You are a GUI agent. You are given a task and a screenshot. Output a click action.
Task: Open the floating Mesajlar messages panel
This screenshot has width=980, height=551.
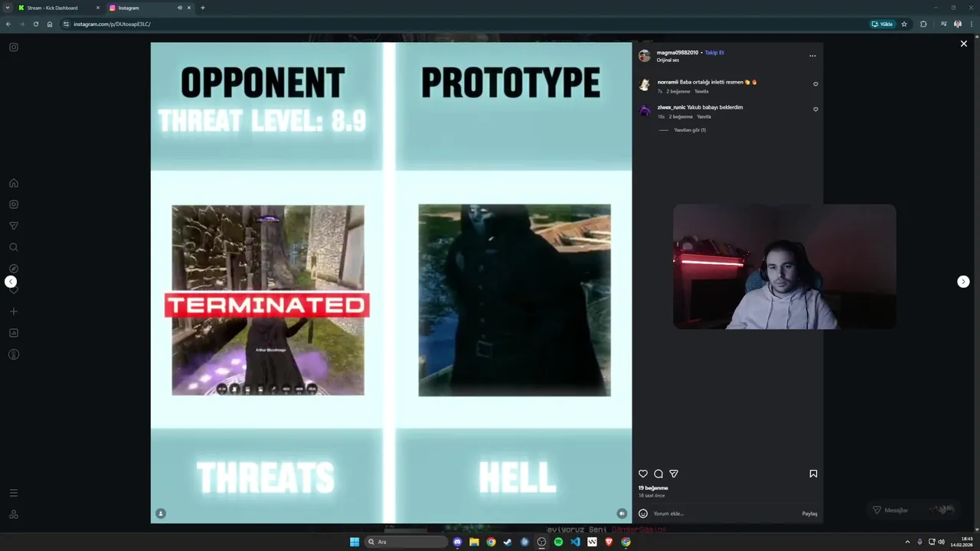pos(913,510)
